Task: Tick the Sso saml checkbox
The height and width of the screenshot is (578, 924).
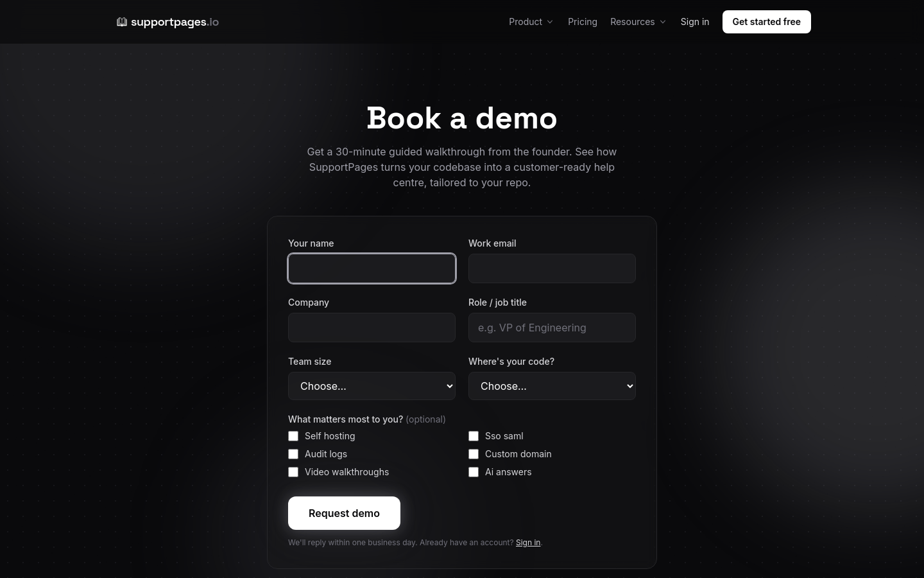Action: tap(474, 436)
